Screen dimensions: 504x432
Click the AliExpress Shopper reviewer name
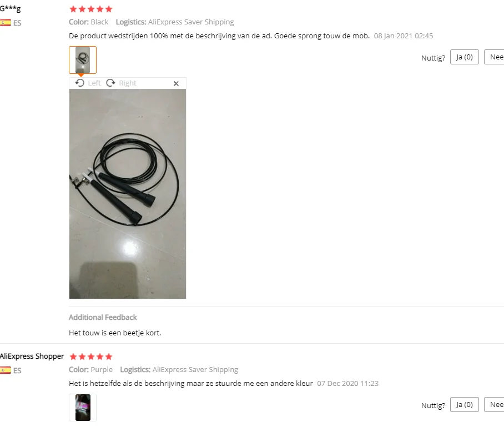pyautogui.click(x=32, y=356)
